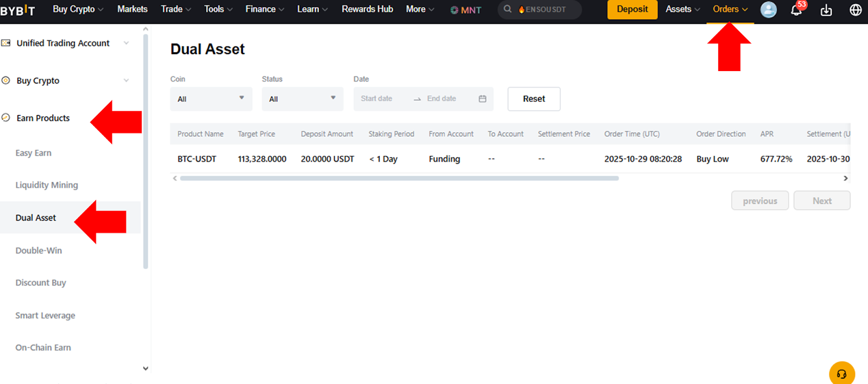Click the previous page button
Screen dimensions: 868x384
[x=760, y=201]
